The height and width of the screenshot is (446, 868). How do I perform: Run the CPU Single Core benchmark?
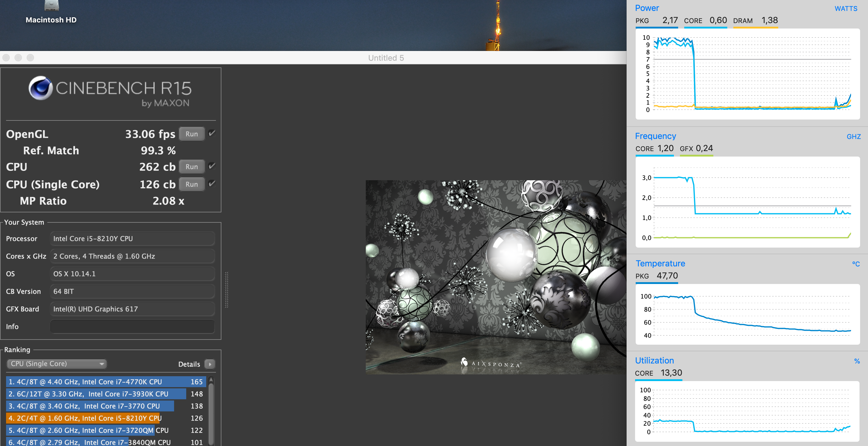click(191, 184)
